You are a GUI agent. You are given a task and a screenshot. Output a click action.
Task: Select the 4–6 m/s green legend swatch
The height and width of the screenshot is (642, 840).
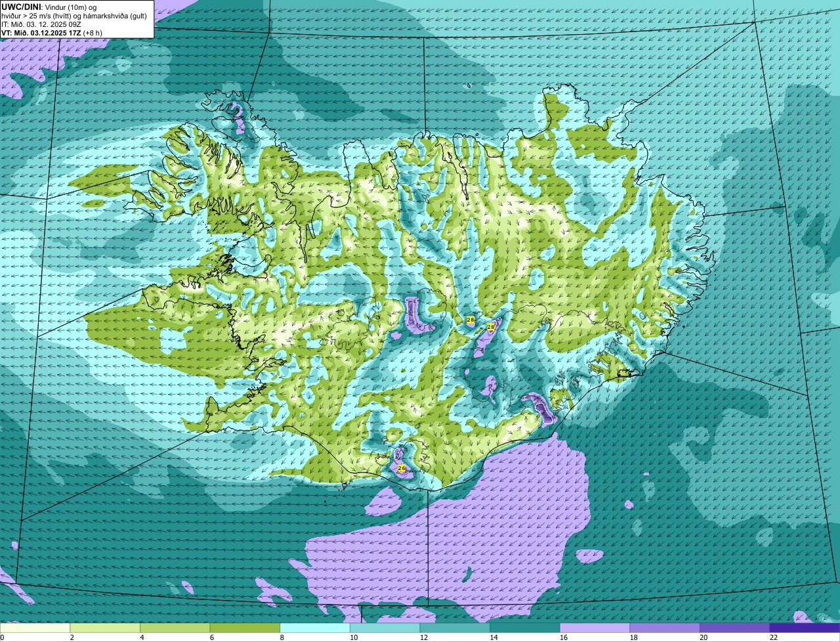click(x=175, y=628)
